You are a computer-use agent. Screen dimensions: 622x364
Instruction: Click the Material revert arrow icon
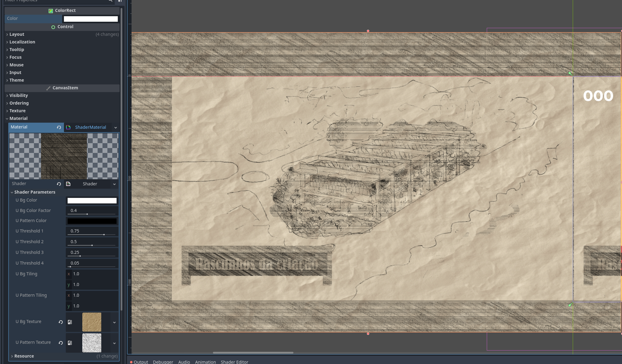[x=59, y=127]
